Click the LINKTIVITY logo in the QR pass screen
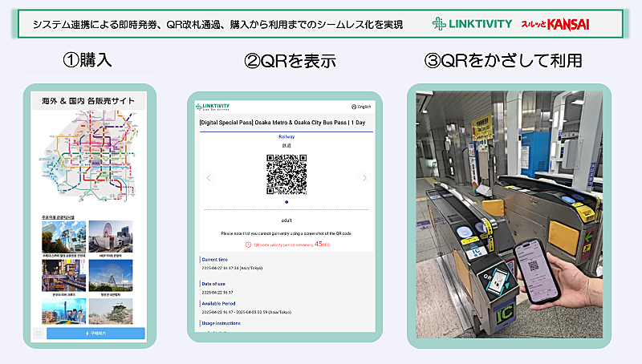Screen dimensions: 642x364 213,107
